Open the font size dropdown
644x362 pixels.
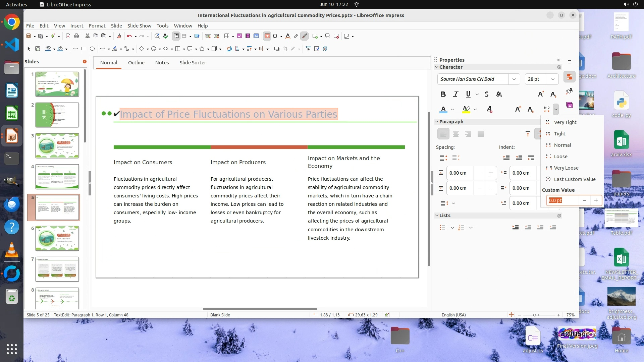pyautogui.click(x=552, y=79)
